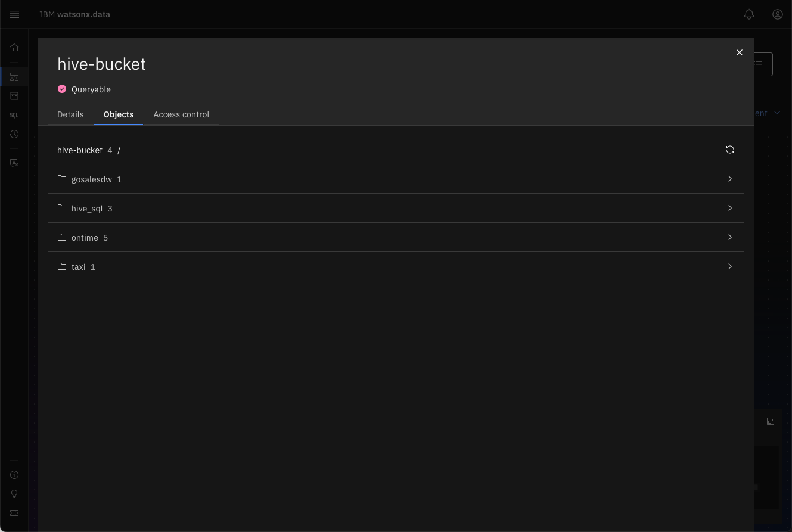This screenshot has height=532, width=792.
Task: Click the Queryable status check icon
Action: pos(62,89)
